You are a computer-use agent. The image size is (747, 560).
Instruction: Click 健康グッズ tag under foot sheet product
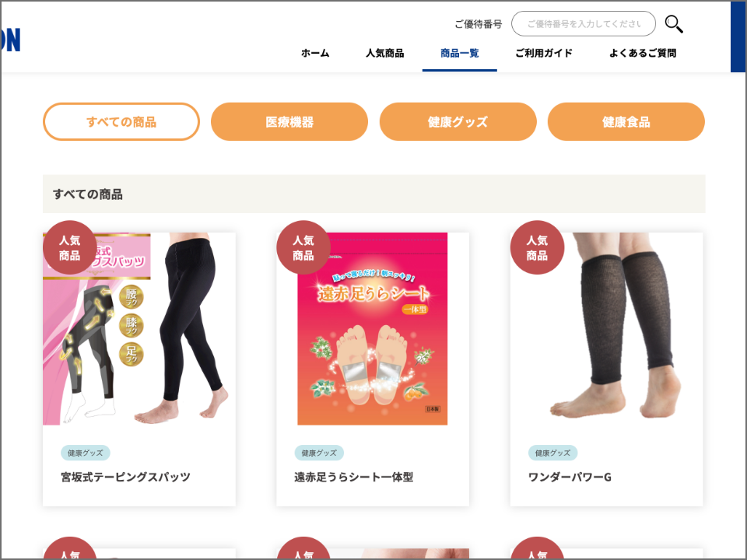pyautogui.click(x=319, y=453)
